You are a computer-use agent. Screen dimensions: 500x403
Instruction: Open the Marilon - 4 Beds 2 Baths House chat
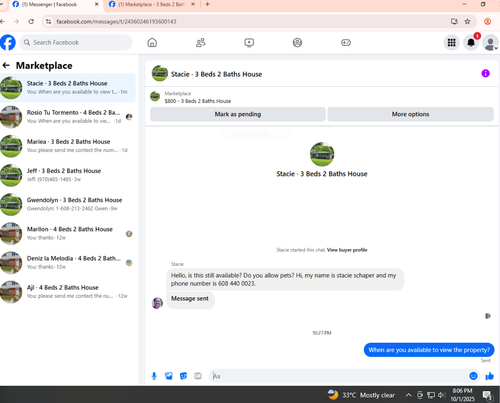(x=68, y=233)
